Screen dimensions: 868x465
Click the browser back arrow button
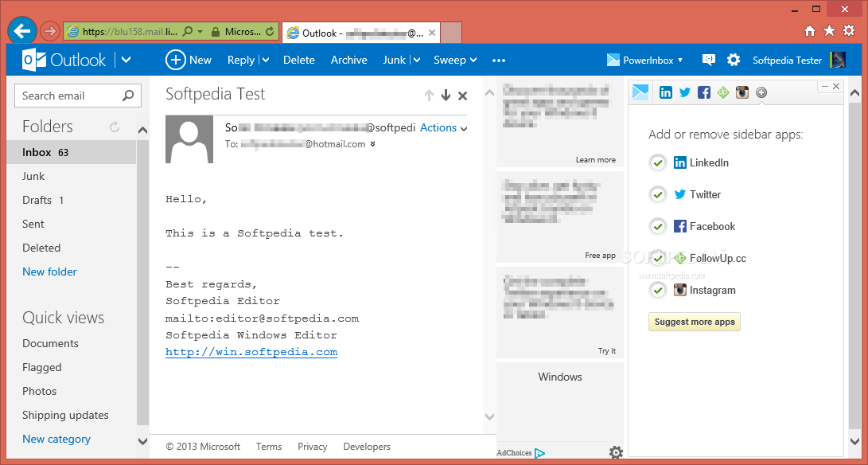(22, 31)
